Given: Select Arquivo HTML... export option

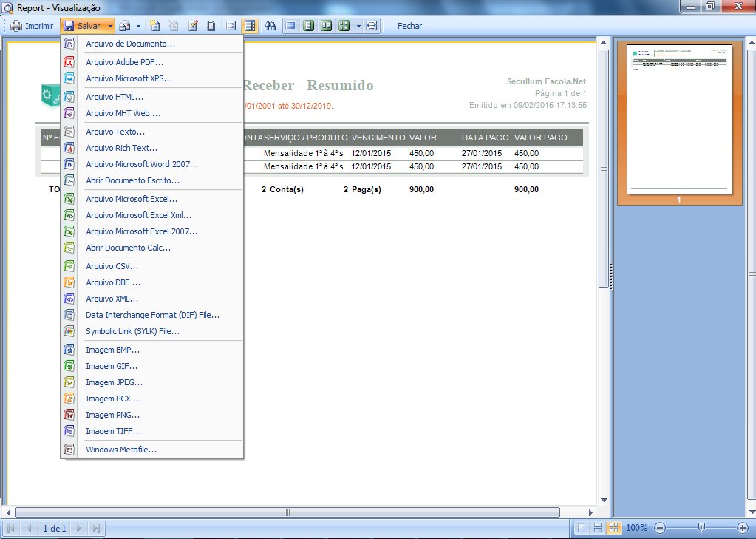Looking at the screenshot, I should [x=152, y=97].
